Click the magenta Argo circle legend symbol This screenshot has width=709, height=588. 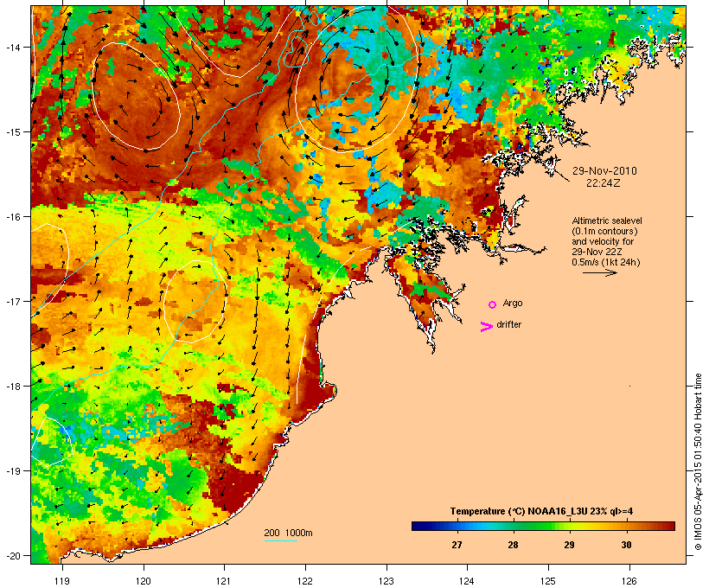493,304
